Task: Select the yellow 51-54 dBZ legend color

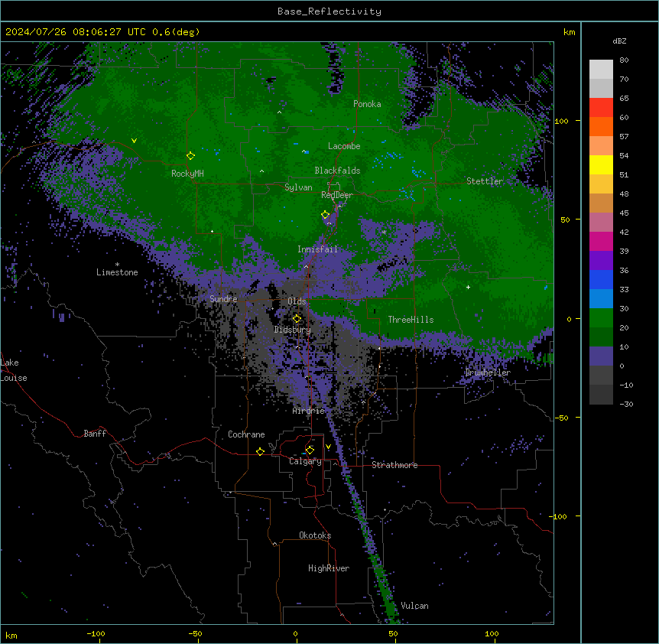Action: [x=601, y=165]
